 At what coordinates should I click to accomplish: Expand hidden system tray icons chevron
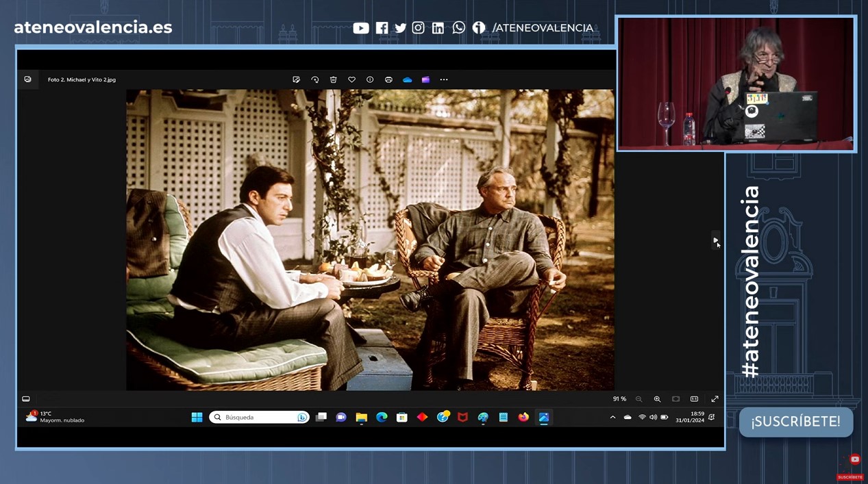click(612, 417)
